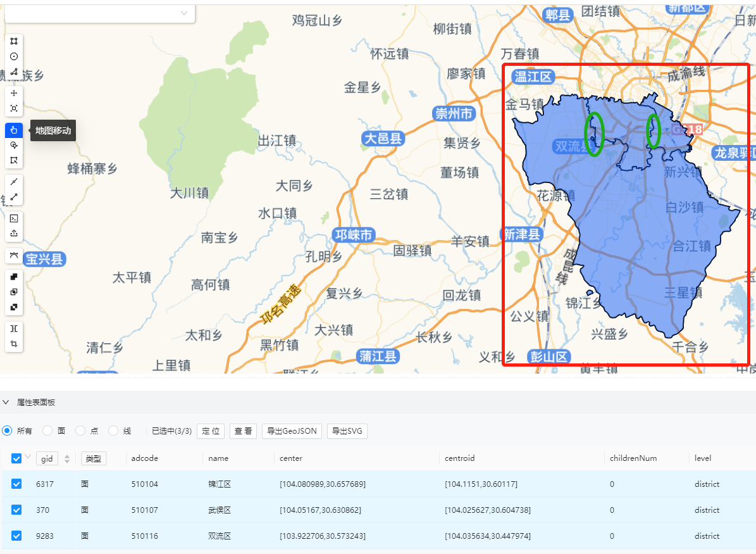756x554 pixels.
Task: Click the 导出GeoJSON button
Action: click(x=292, y=431)
